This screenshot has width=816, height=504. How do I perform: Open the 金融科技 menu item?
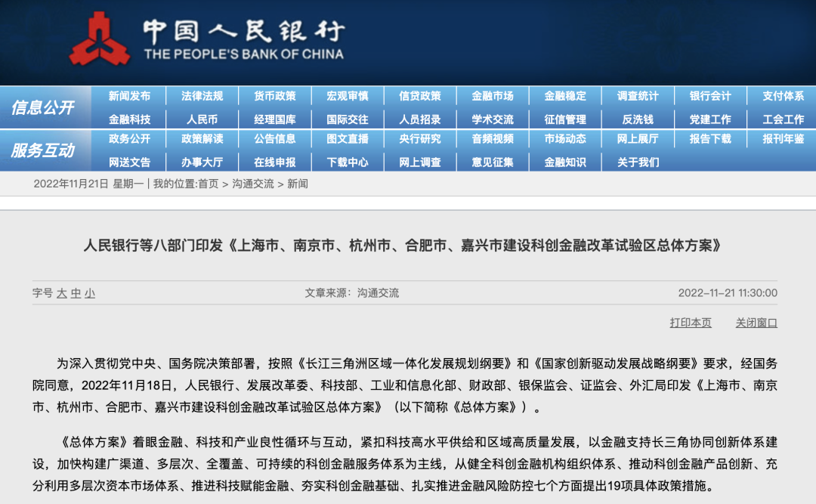(130, 119)
